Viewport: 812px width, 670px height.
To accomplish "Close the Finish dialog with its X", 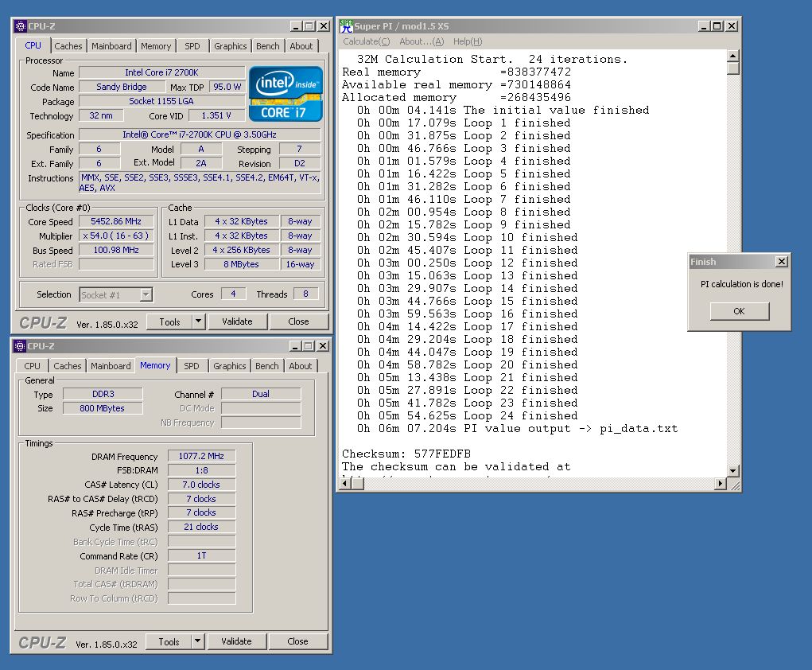I will pyautogui.click(x=782, y=262).
